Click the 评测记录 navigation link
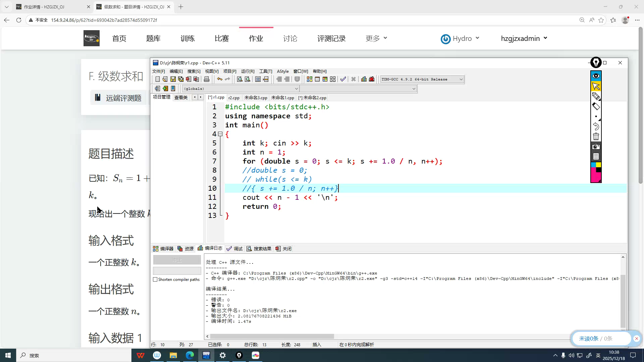The width and height of the screenshot is (644, 362). (x=331, y=39)
